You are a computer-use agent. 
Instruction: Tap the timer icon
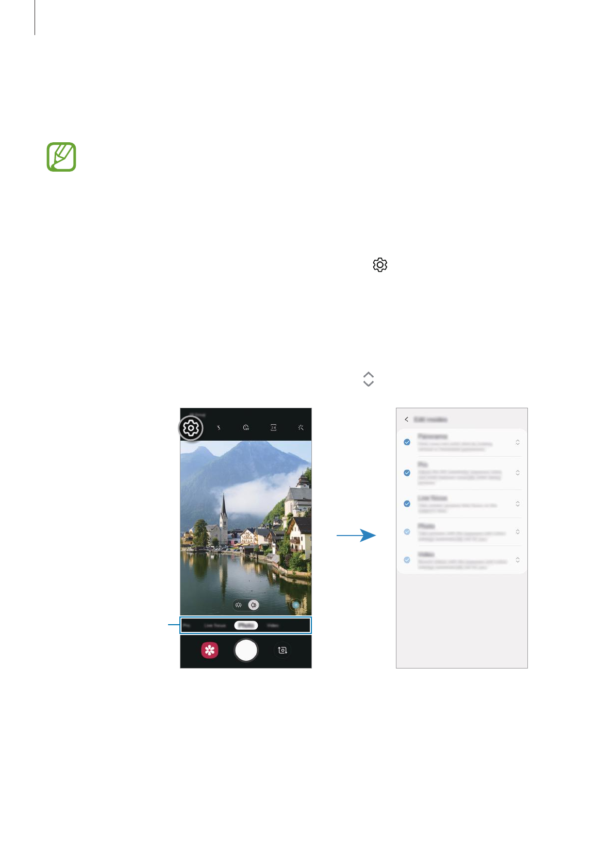point(246,427)
